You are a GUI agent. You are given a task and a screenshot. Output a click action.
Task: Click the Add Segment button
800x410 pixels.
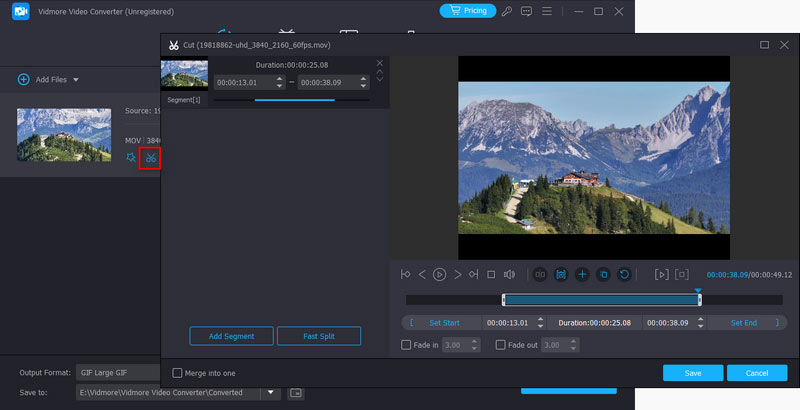click(x=231, y=336)
